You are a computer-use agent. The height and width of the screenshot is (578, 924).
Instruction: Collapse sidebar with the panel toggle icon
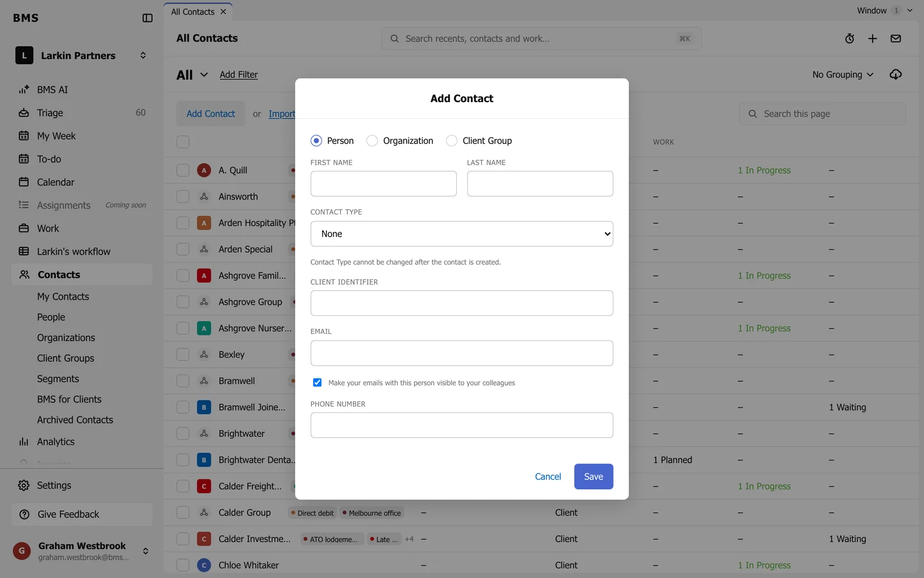click(x=148, y=18)
